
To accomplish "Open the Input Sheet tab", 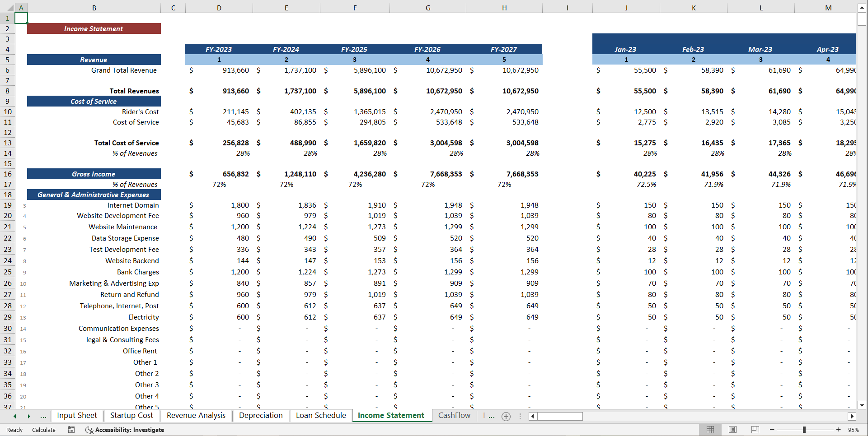I will (x=77, y=415).
